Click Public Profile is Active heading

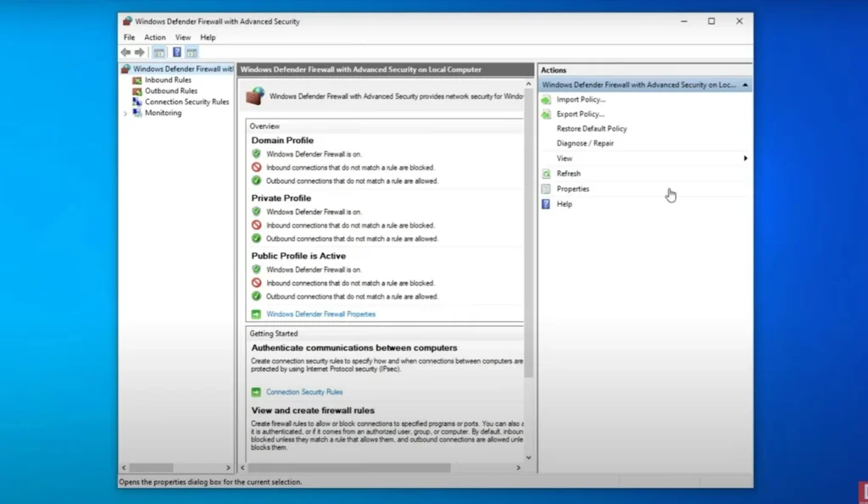[298, 256]
